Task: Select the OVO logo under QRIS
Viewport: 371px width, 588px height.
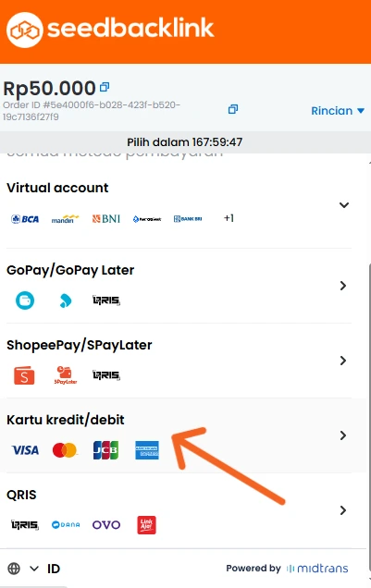Action: coord(106,524)
